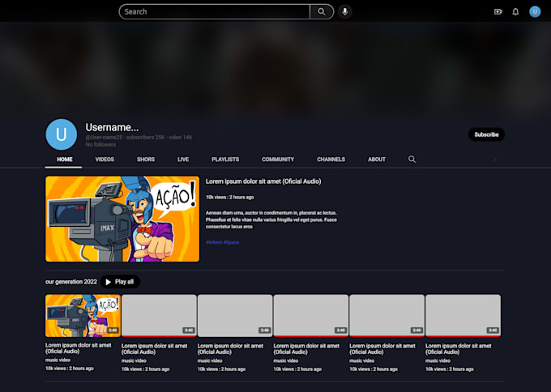Open first playlist video with AÇÃO thumbnail

click(83, 315)
